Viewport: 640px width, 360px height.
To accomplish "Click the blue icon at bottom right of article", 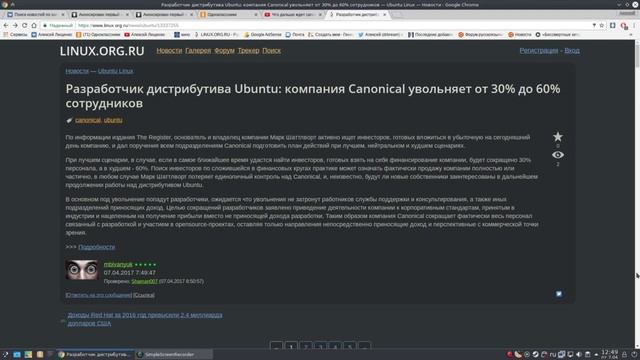I will click(559, 294).
